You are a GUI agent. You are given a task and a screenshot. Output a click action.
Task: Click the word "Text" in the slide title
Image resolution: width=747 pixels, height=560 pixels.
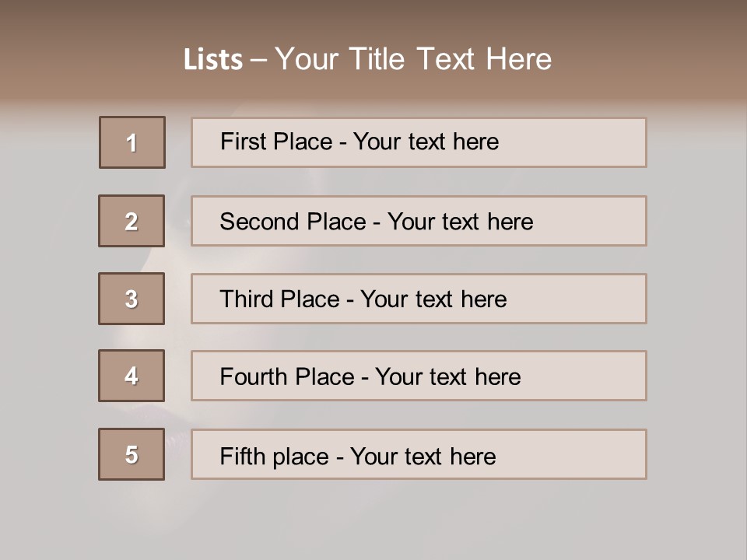coord(446,59)
